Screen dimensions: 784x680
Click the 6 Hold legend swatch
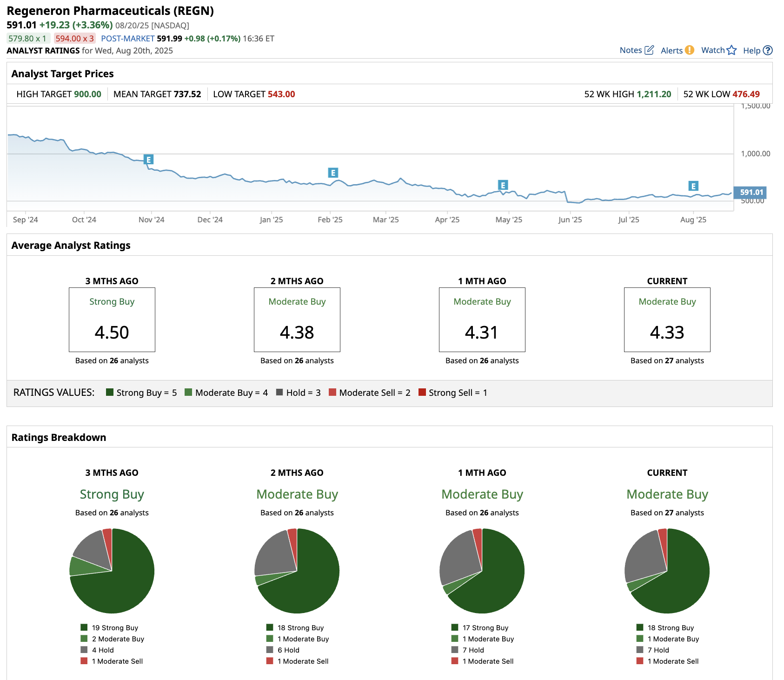(x=270, y=650)
